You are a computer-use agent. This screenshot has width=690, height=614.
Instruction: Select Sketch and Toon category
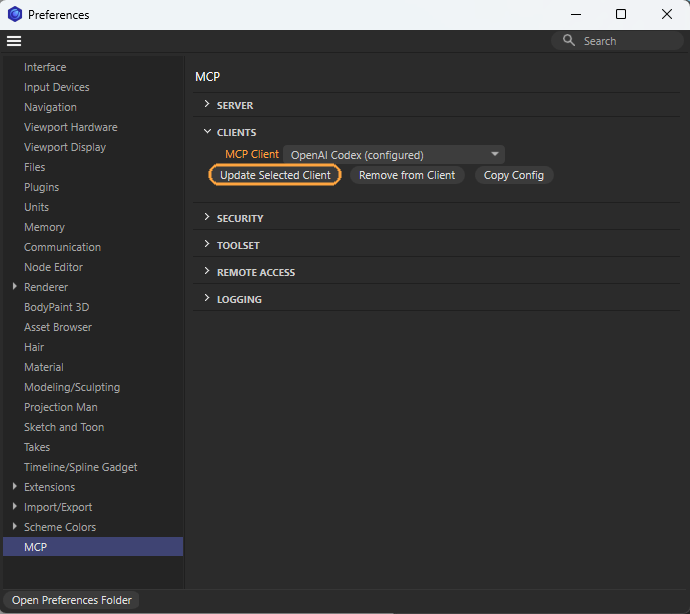64,427
